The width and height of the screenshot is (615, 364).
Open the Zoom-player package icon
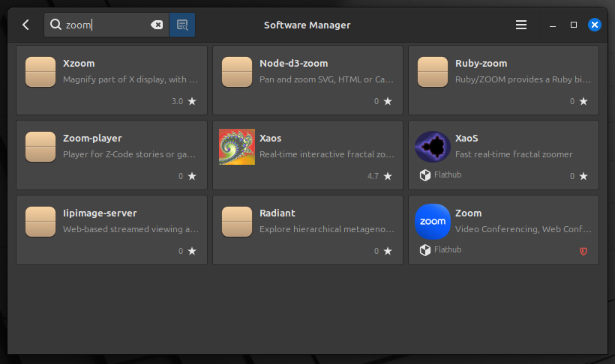(x=40, y=147)
